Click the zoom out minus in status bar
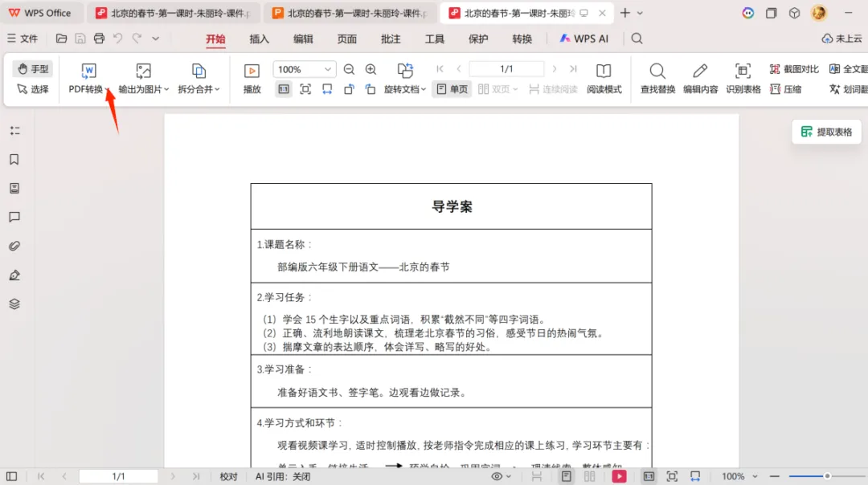Image resolution: width=868 pixels, height=485 pixels. coord(775,476)
